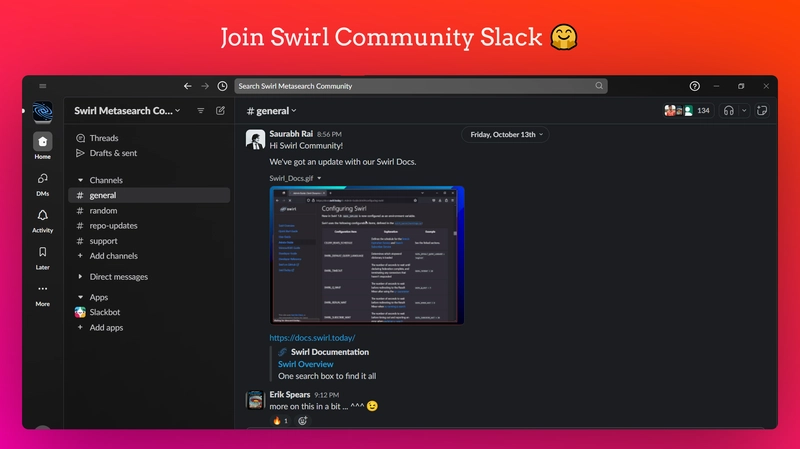Open huddle options dropdown arrow
The width and height of the screenshot is (800, 449).
pyautogui.click(x=744, y=111)
